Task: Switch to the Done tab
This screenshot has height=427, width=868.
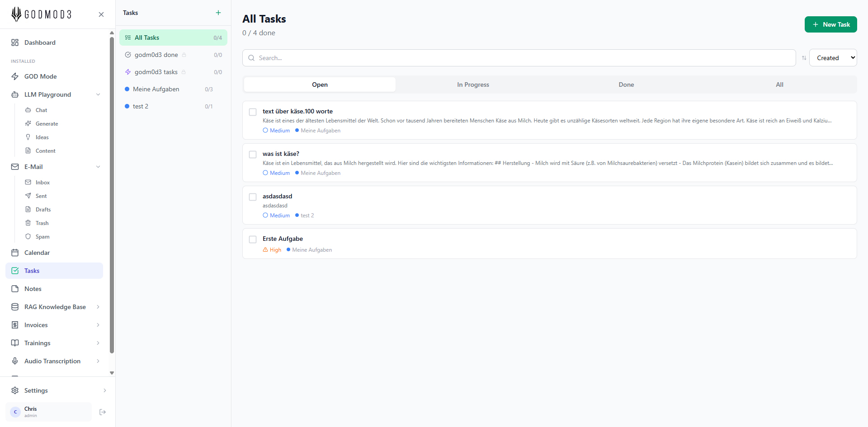Action: point(626,84)
